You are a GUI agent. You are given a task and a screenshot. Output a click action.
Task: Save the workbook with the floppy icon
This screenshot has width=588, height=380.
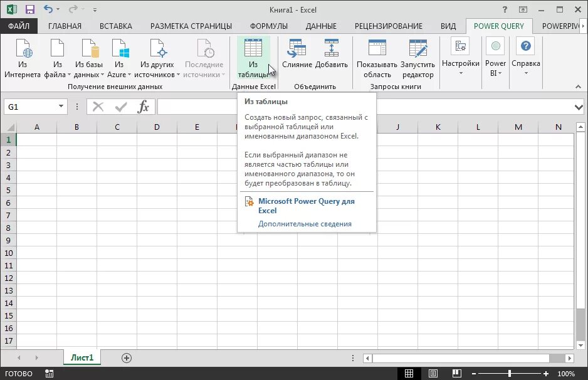[29, 9]
